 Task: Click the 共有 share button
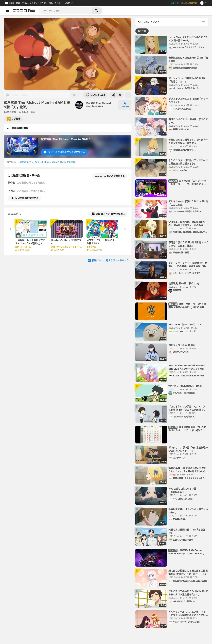(116, 95)
